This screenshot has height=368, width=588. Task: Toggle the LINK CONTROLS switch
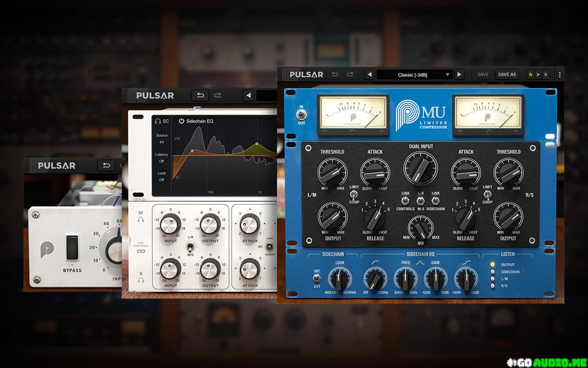point(405,201)
